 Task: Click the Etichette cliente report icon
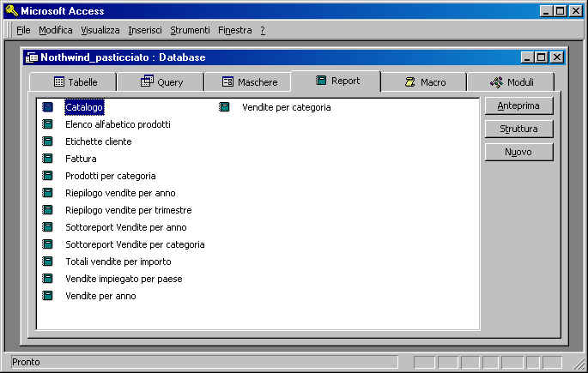click(x=48, y=141)
